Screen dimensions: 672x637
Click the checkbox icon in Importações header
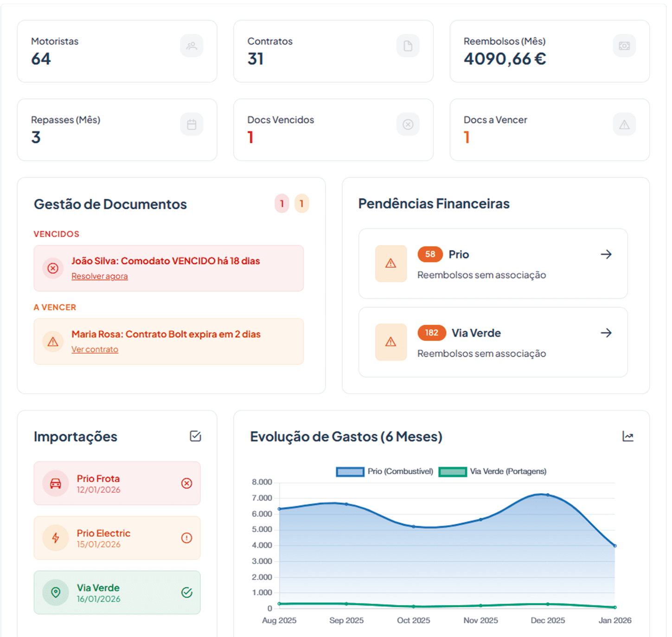click(x=195, y=436)
